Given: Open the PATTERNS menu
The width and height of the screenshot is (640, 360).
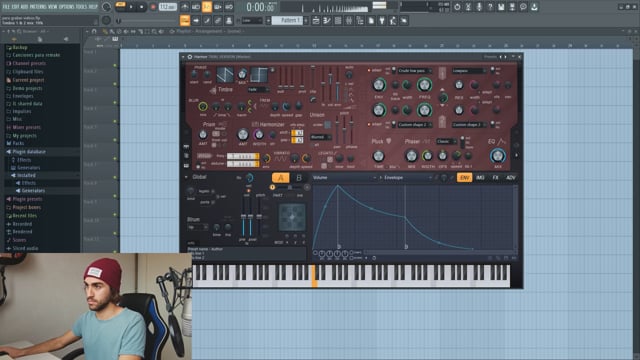Looking at the screenshot, I should (38, 7).
